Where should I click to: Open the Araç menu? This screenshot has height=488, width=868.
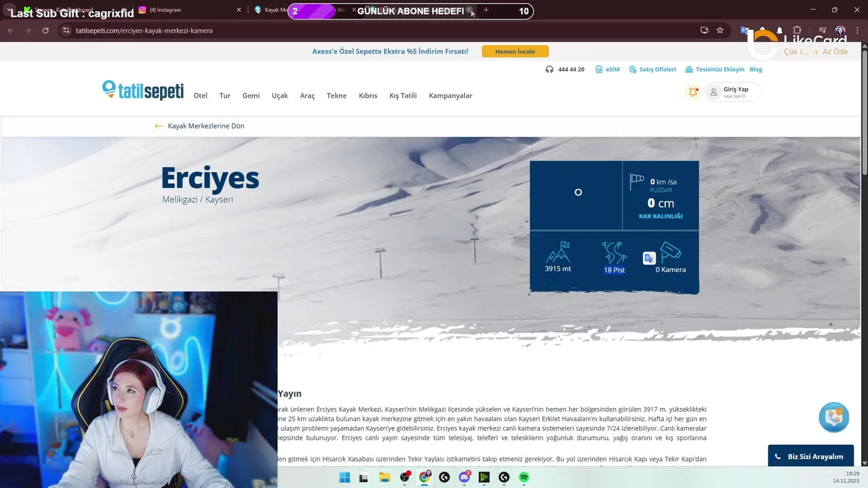(x=307, y=96)
